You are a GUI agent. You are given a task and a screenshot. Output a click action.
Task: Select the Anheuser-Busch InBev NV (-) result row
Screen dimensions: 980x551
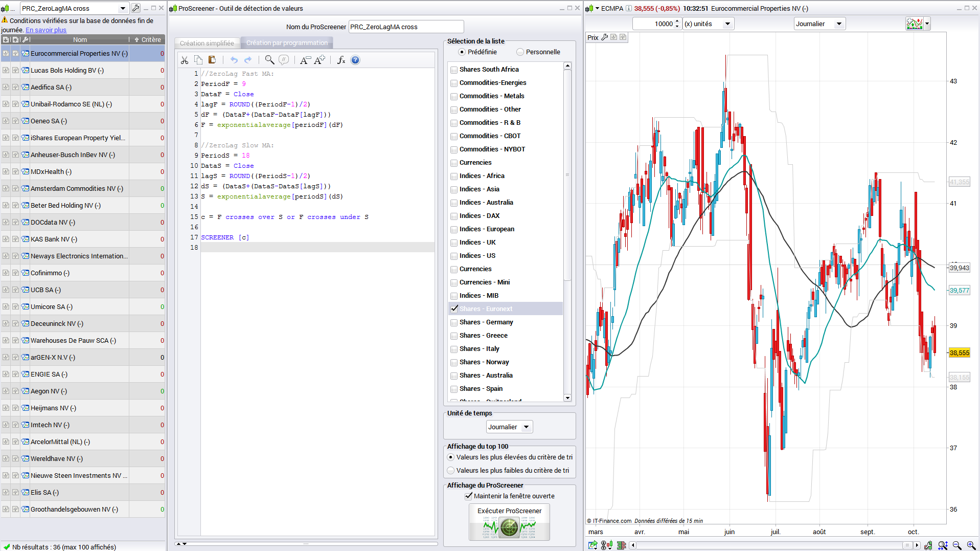point(83,155)
